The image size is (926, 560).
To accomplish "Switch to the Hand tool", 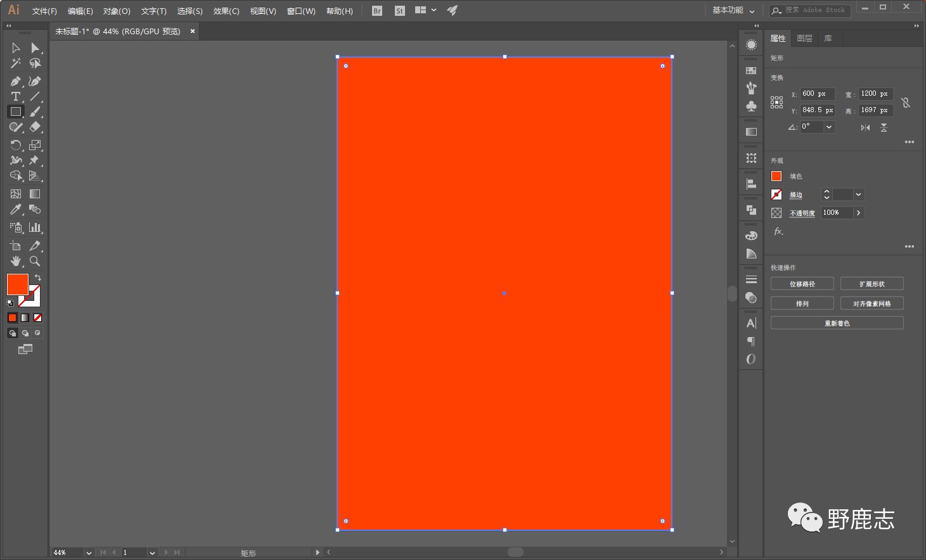I will (x=15, y=261).
